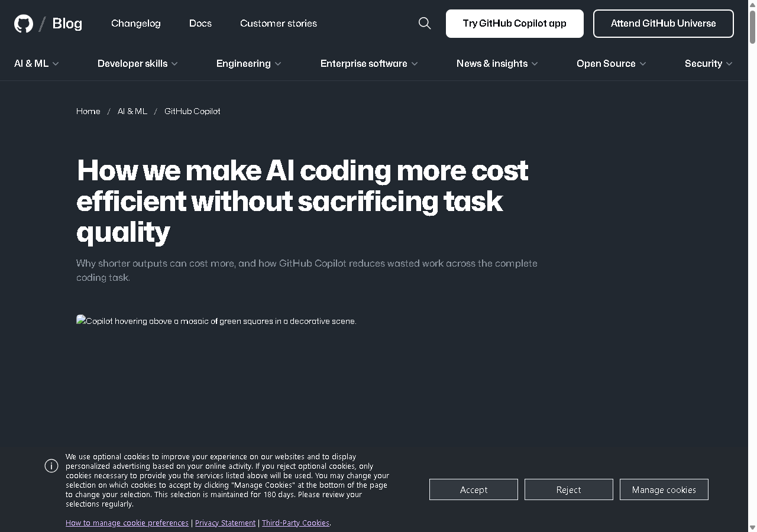Screen dimensions: 757x532
Task: Open the Enterprise software dropdown
Action: pos(369,63)
